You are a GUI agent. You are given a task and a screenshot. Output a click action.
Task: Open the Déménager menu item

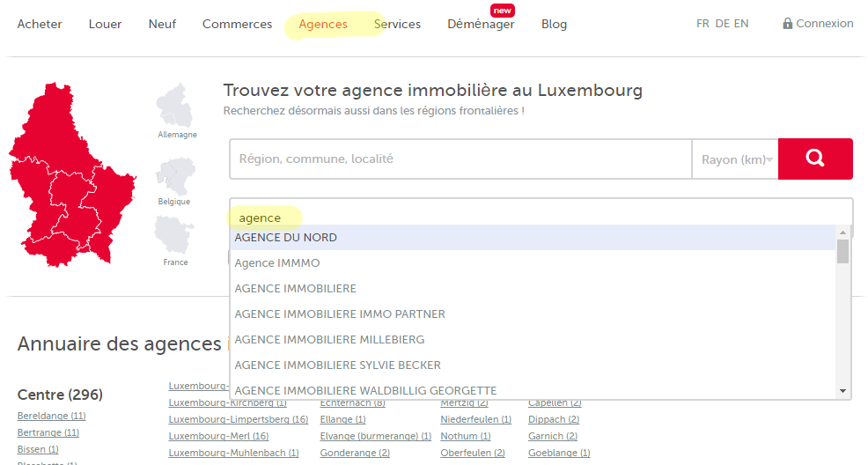481,25
